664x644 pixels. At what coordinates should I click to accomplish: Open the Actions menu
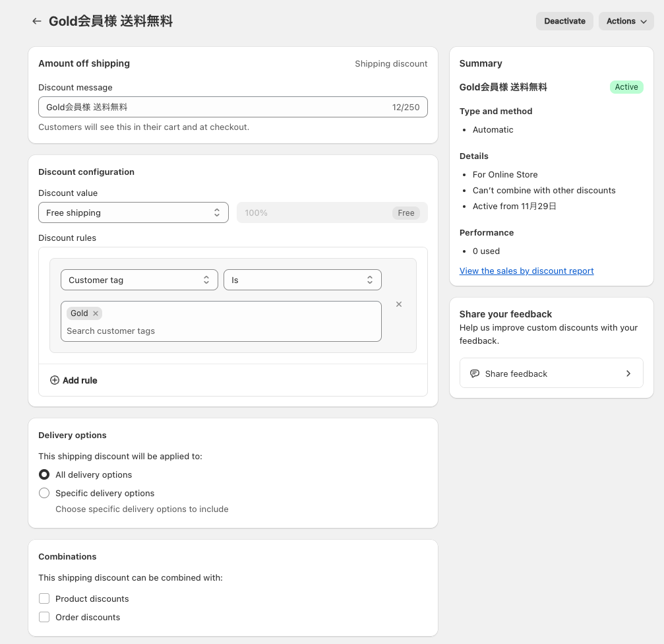point(626,21)
